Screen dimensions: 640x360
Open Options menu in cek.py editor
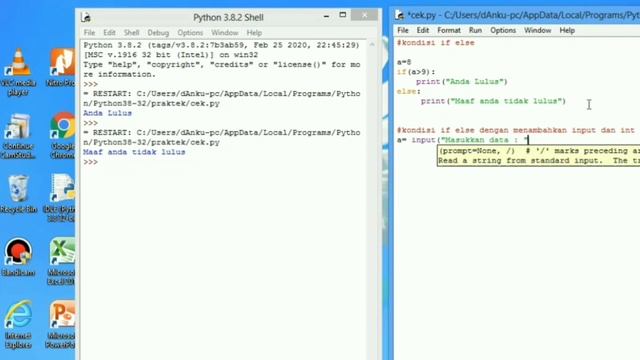503,31
